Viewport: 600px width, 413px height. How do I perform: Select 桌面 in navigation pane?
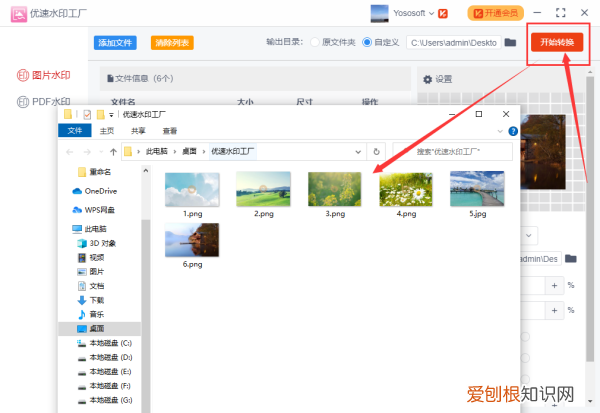coord(99,328)
